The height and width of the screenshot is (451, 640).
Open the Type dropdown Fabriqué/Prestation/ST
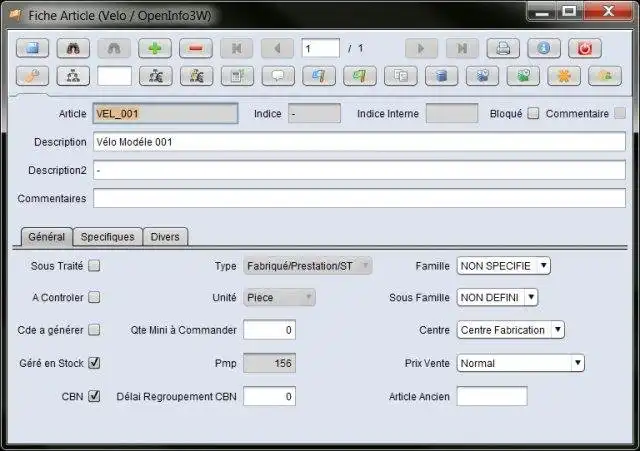(308, 266)
